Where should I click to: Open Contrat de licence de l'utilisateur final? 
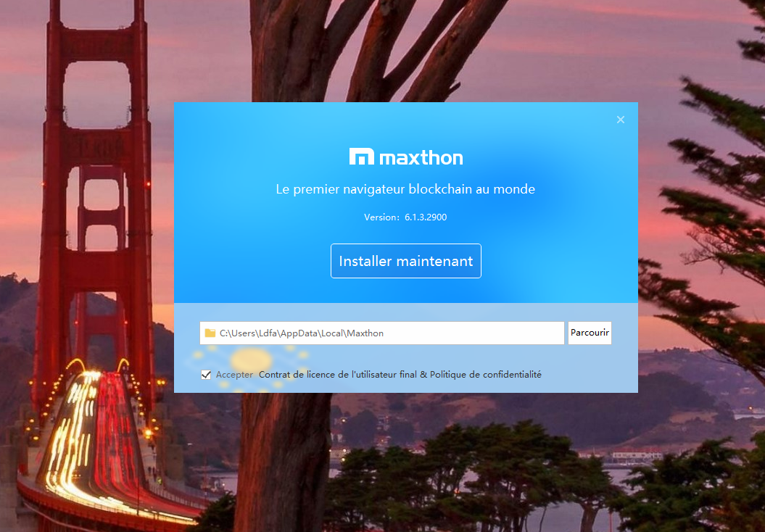[x=338, y=375]
